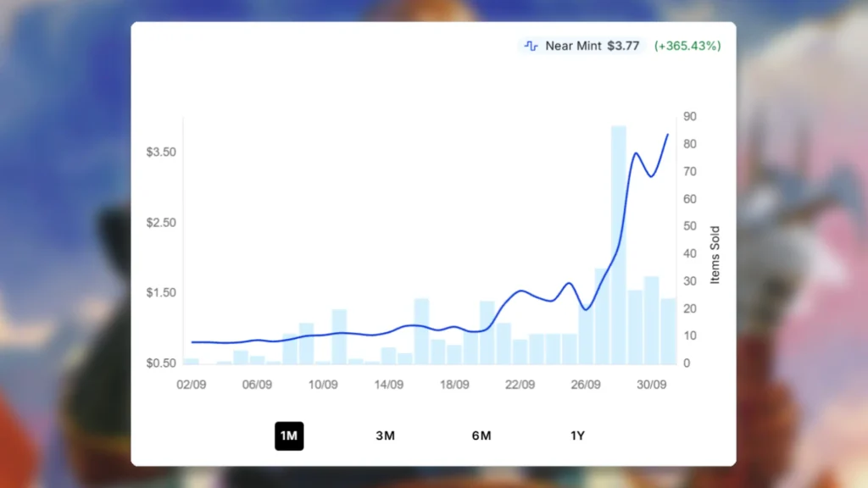This screenshot has width=868, height=488.
Task: Click the 26/09 date axis label
Action: (586, 385)
